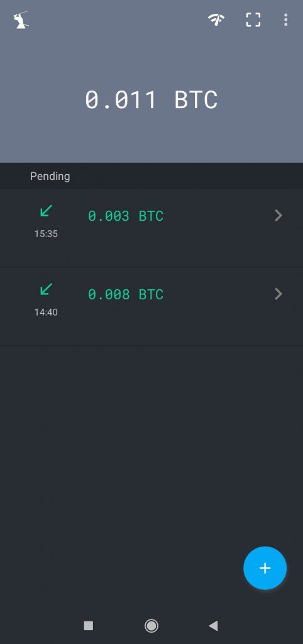Open the network connection status icon
This screenshot has height=644, width=303.
(x=216, y=19)
